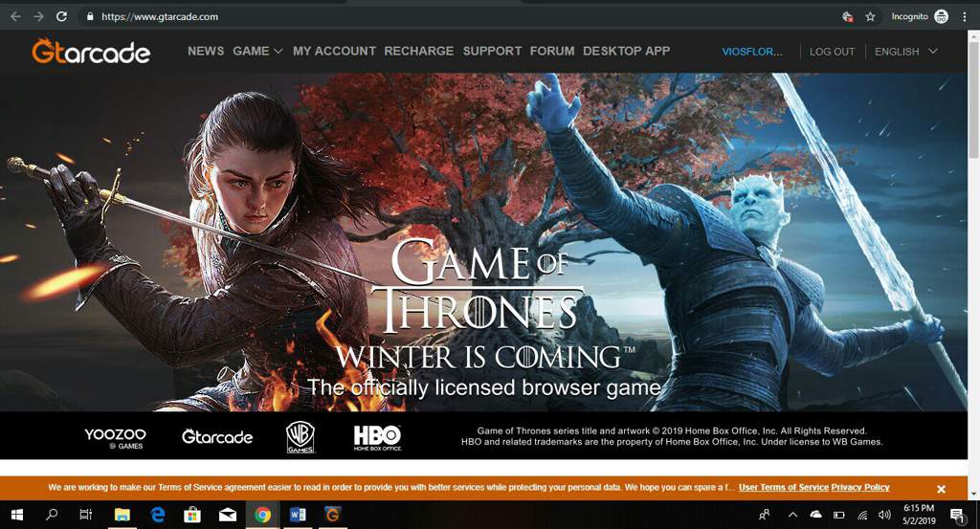Click the padlock site security icon
Viewport: 980px width, 529px height.
[90, 17]
